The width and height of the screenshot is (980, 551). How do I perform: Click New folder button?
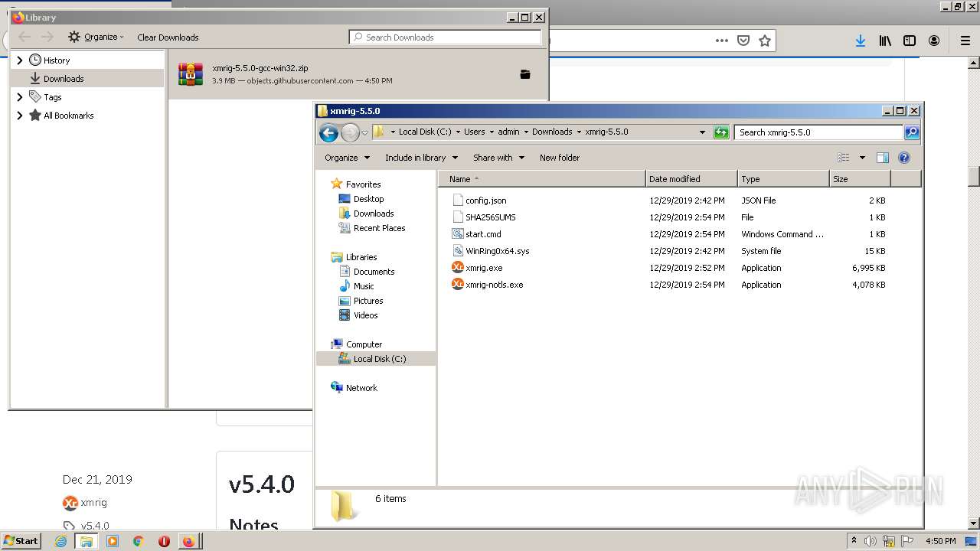pos(560,158)
